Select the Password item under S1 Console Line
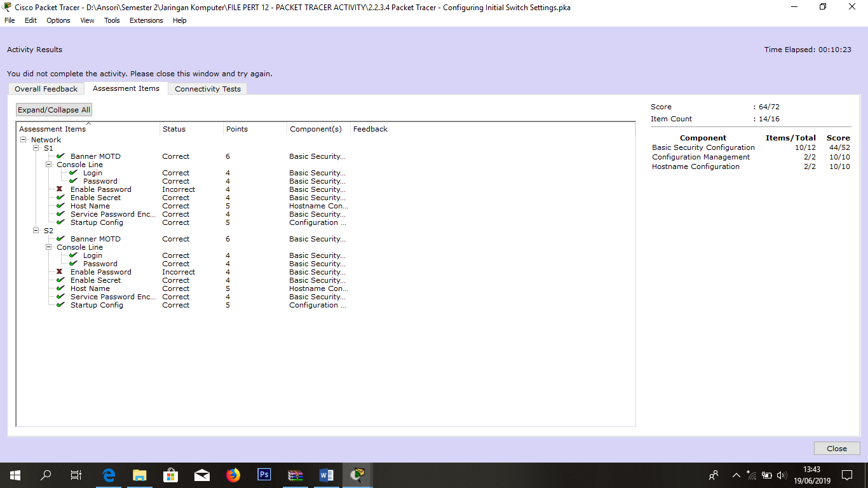Screen dimensions: 868x488 tap(100, 181)
